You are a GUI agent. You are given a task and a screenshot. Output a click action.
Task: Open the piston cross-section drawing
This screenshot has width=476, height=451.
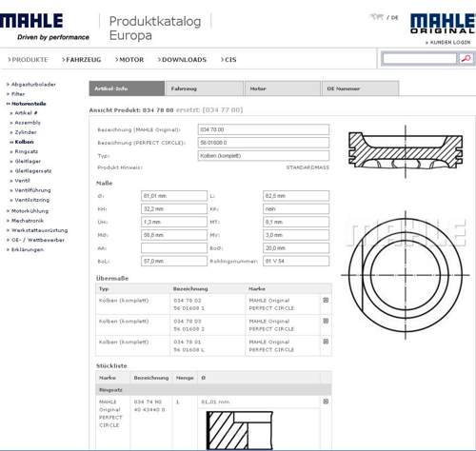click(x=406, y=151)
